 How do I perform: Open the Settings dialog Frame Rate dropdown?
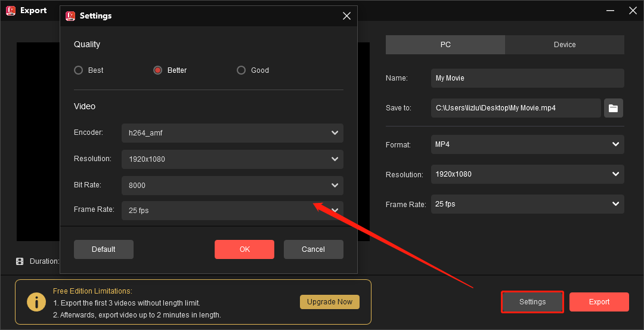[x=233, y=211]
